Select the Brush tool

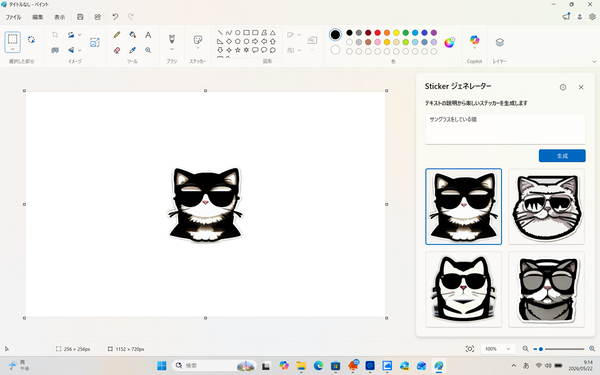(x=172, y=39)
